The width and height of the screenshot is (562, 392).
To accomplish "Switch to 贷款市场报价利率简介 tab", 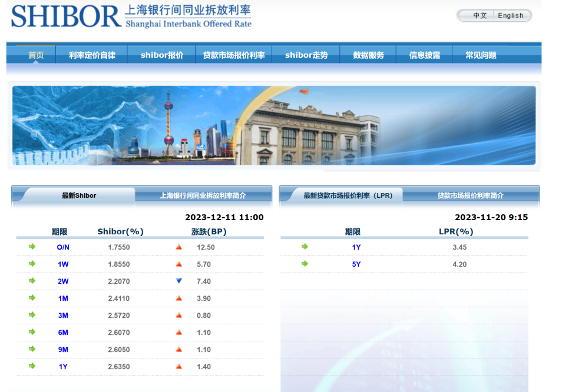I will pos(470,195).
